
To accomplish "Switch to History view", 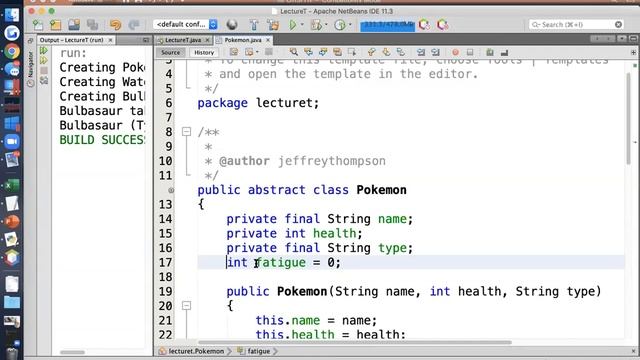I will (204, 52).
